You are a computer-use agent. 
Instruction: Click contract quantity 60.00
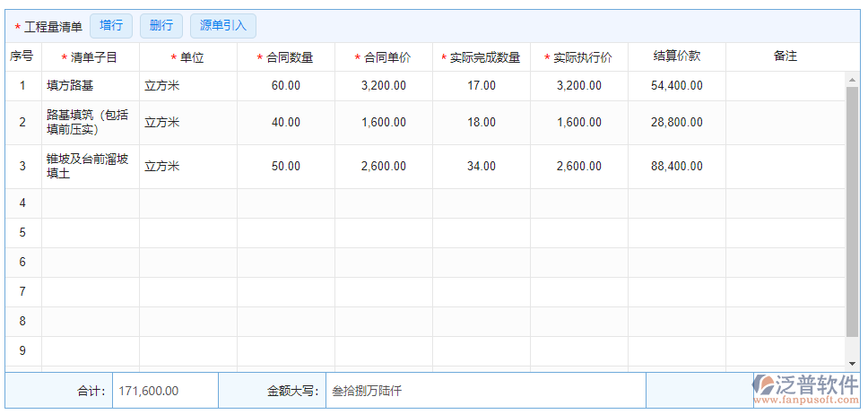(x=286, y=86)
